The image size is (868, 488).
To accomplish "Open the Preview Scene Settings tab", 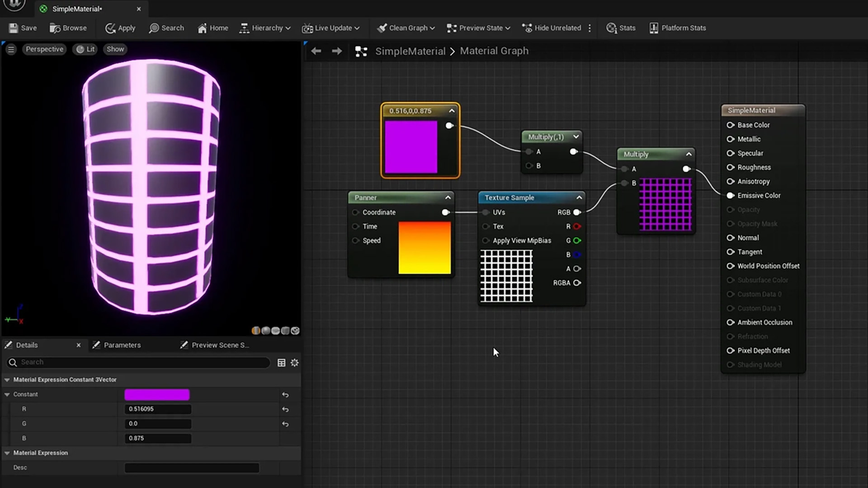I will pyautogui.click(x=218, y=345).
